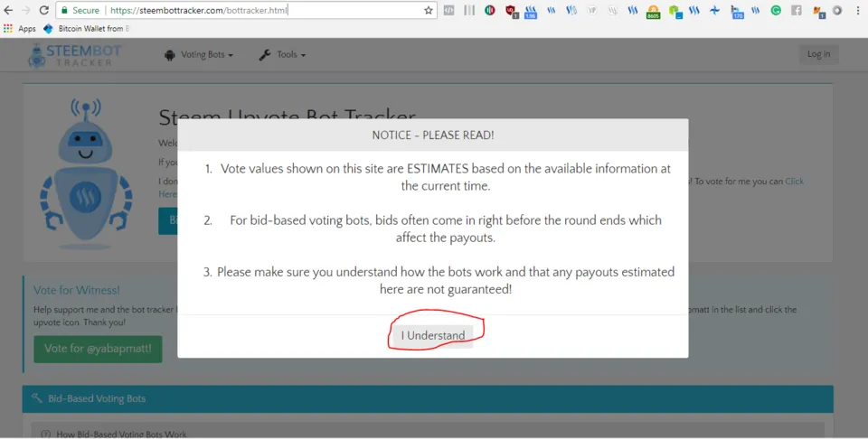Open the uBlock red shield extension
Screen dimensions: 868x439
[511, 11]
